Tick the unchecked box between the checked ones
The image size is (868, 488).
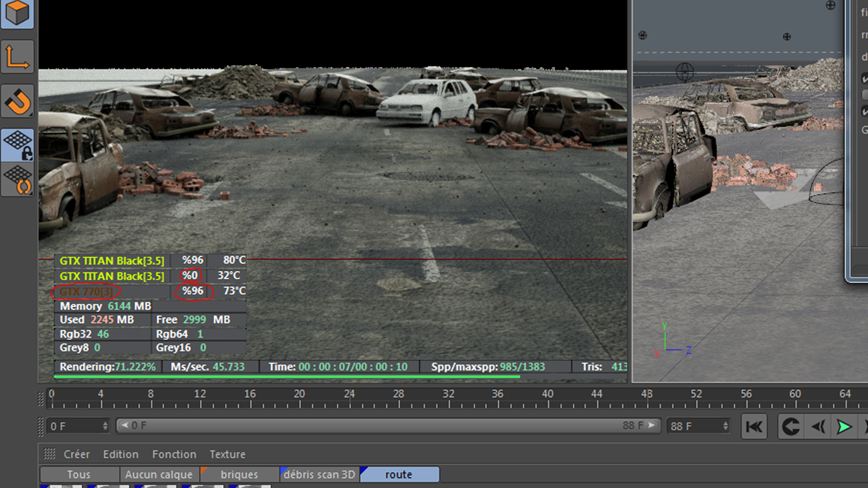(864, 94)
